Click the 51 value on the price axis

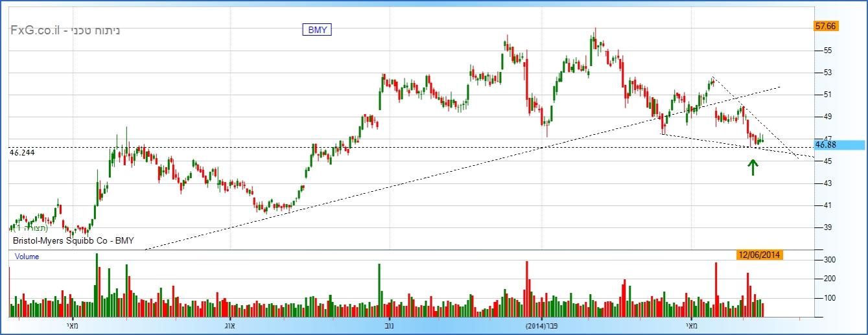pos(828,95)
